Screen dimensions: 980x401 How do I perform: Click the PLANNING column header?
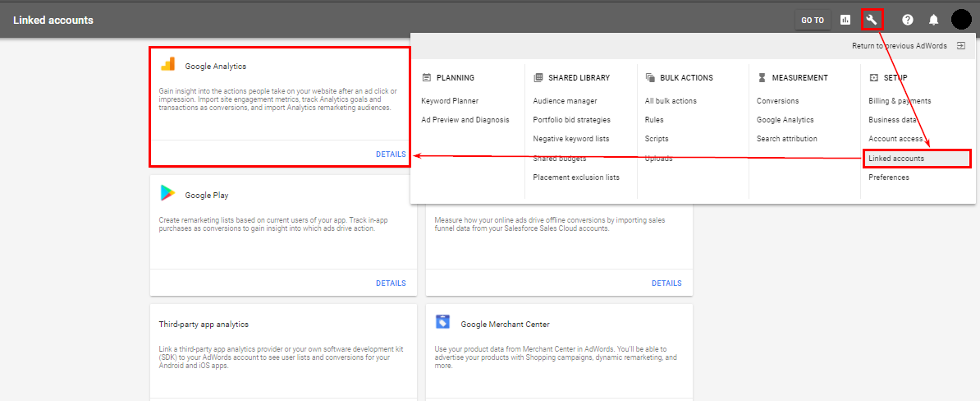(x=456, y=78)
